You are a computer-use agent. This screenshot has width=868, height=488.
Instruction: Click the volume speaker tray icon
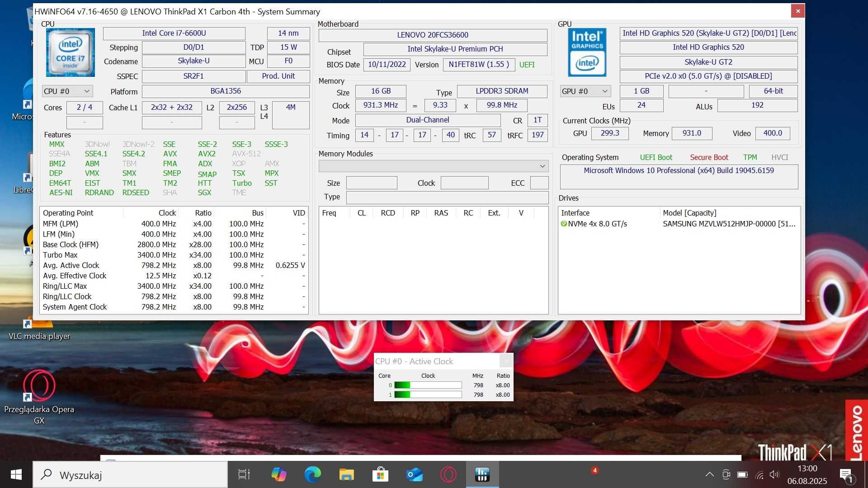774,474
